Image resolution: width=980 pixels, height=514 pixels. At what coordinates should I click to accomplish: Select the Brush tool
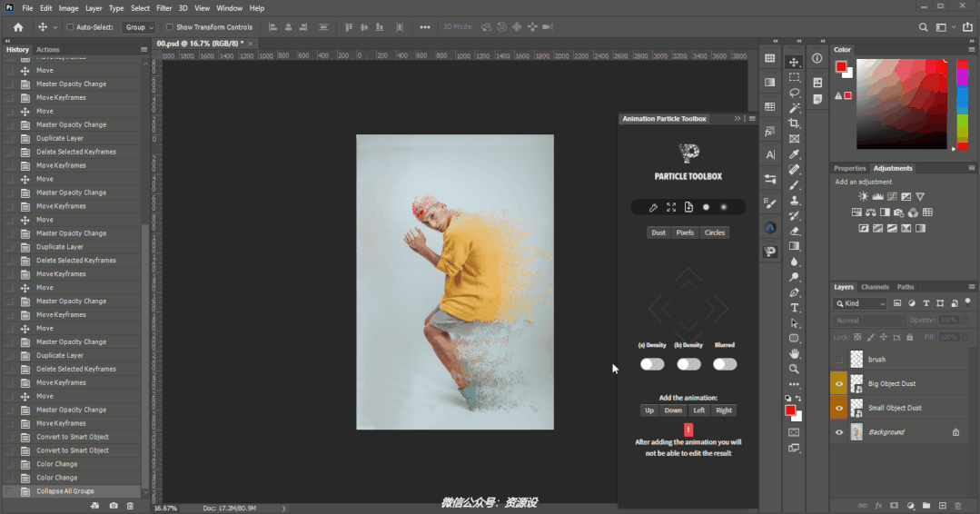click(794, 185)
